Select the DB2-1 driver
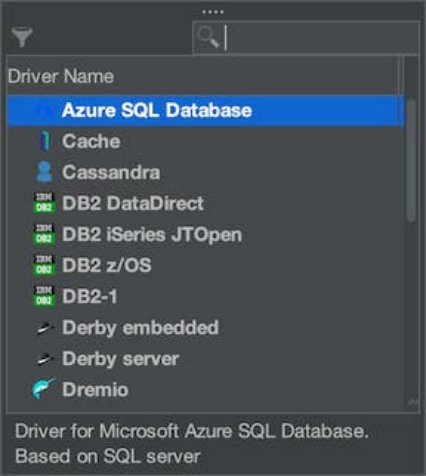Viewport: 426px width, 476px height. click(205, 296)
